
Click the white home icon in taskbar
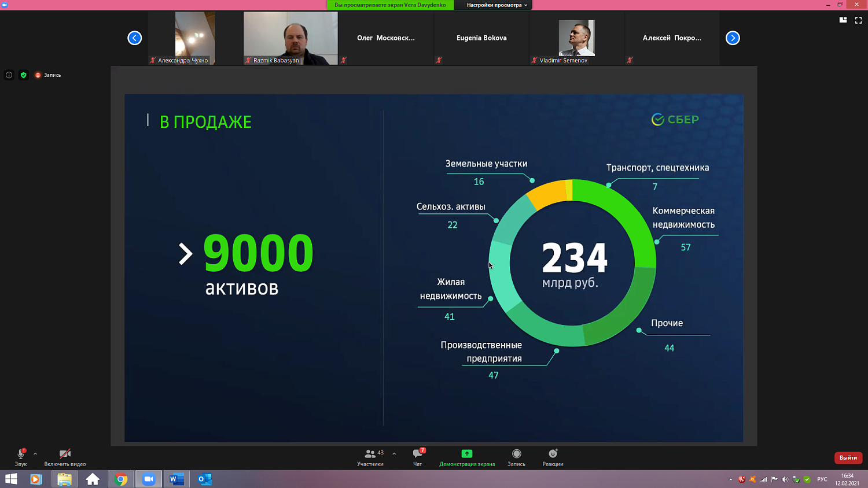[x=93, y=479]
